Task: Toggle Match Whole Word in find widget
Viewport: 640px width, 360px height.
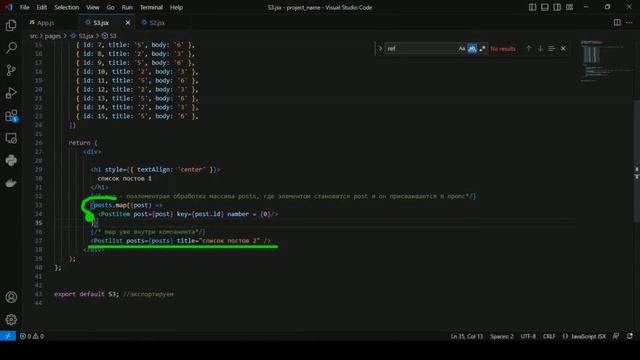Action: (x=472, y=49)
